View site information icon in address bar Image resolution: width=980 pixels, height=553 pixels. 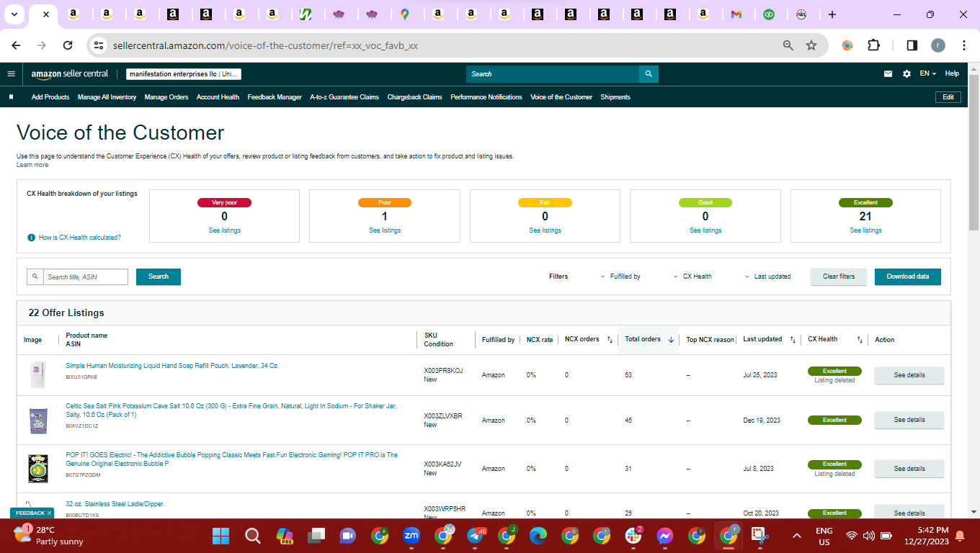[x=99, y=45]
